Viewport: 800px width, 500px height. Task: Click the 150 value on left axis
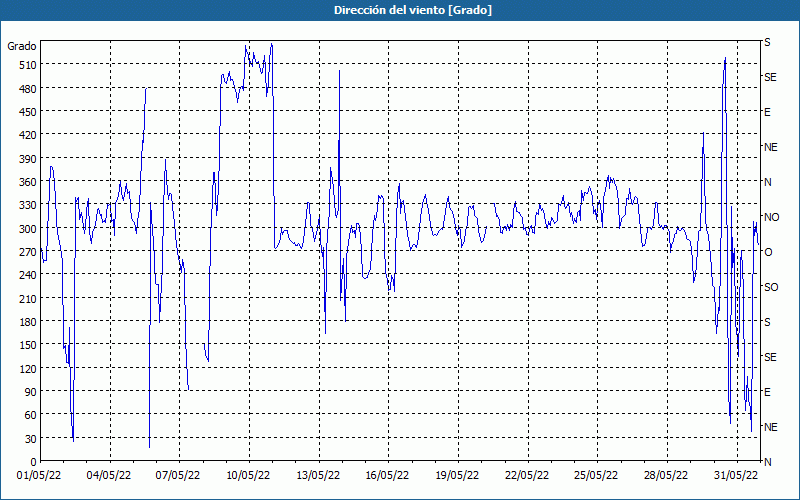click(27, 345)
